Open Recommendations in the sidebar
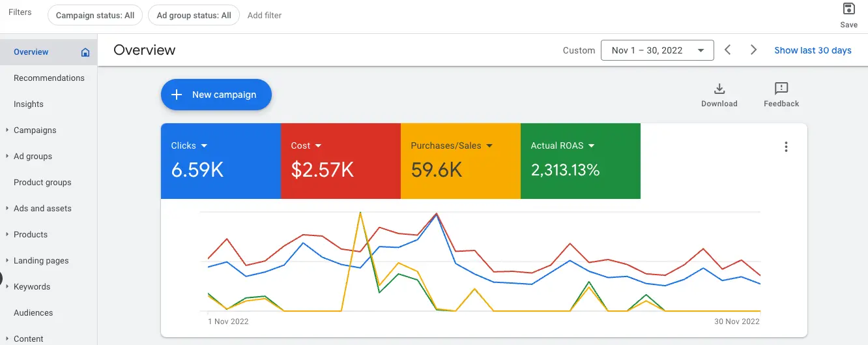This screenshot has width=868, height=345. (49, 78)
